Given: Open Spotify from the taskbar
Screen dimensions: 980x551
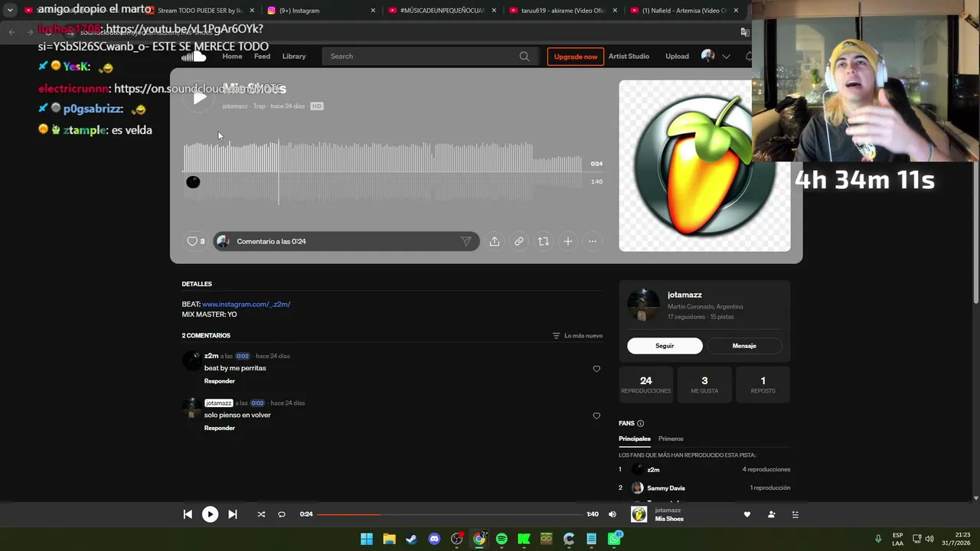Looking at the screenshot, I should pos(501,539).
